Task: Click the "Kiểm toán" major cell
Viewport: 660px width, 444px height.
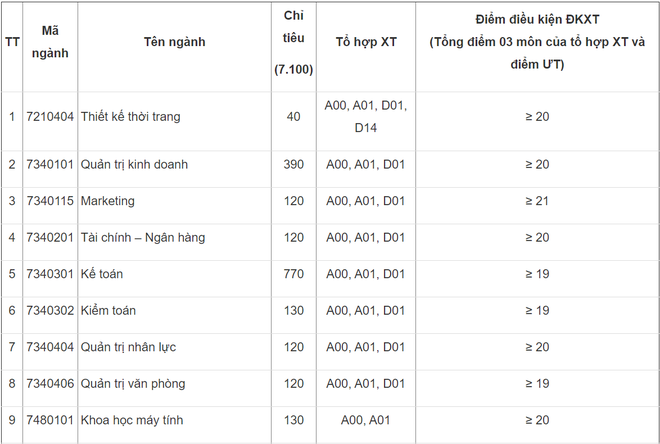Action: [107, 311]
